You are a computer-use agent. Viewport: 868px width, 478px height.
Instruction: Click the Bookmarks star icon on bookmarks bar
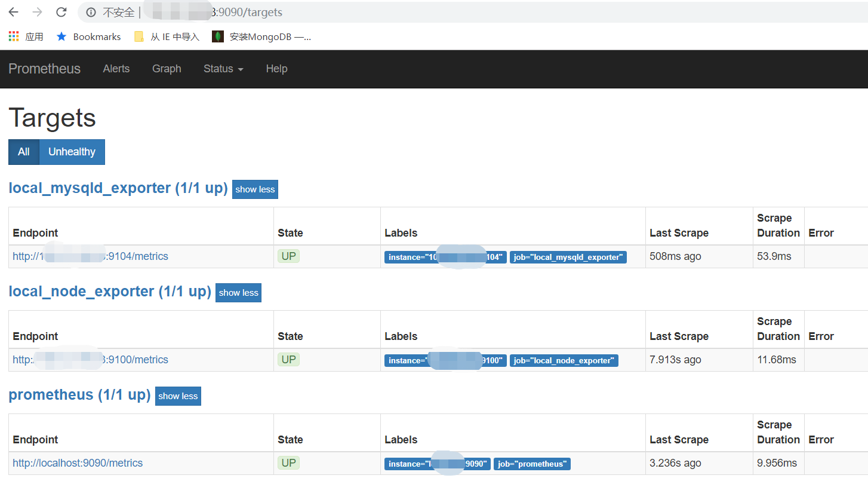pos(62,36)
